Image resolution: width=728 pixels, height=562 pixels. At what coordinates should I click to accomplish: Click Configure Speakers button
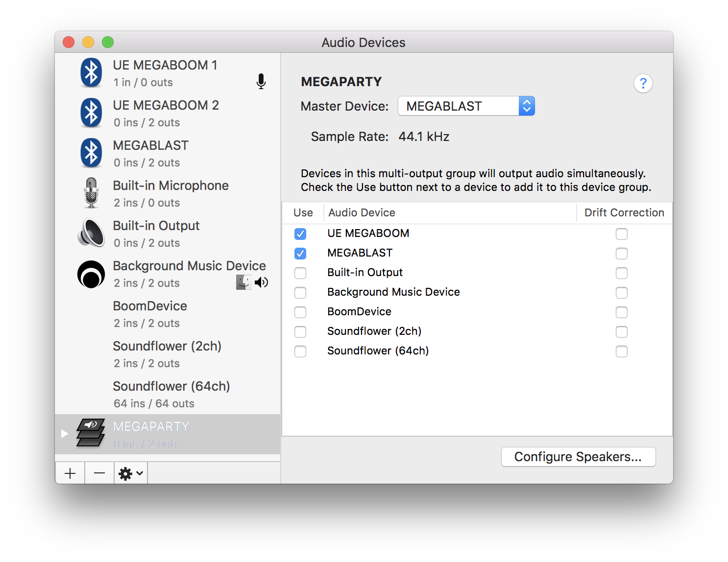(578, 457)
